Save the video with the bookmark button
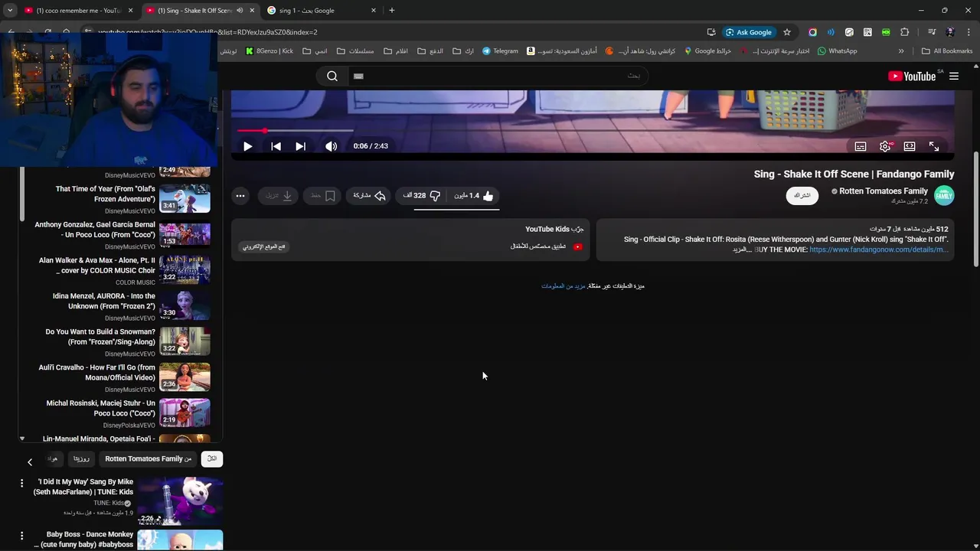Image resolution: width=980 pixels, height=551 pixels. [323, 196]
